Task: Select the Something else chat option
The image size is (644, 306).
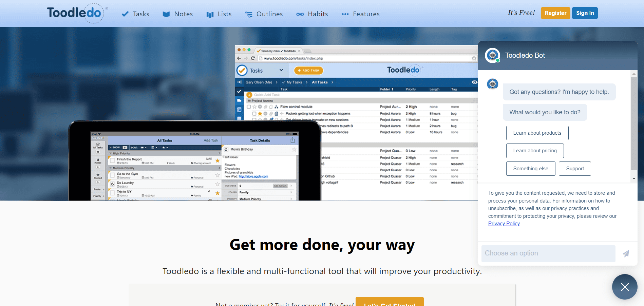Action: (531, 169)
